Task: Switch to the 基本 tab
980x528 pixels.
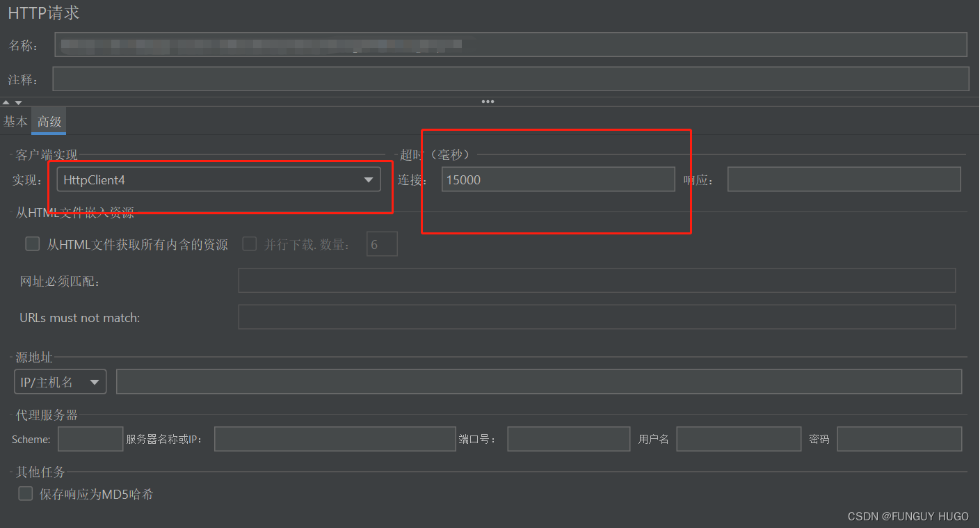Action: point(15,122)
